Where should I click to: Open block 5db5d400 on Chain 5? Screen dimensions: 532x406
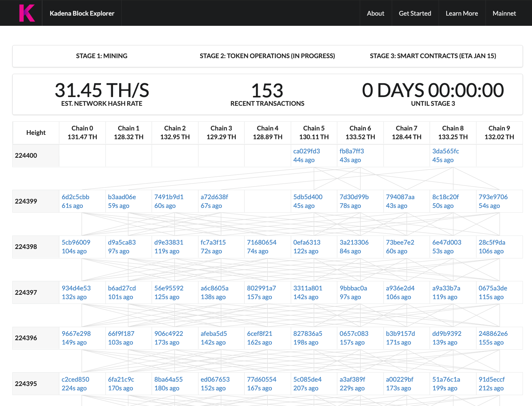[308, 197]
